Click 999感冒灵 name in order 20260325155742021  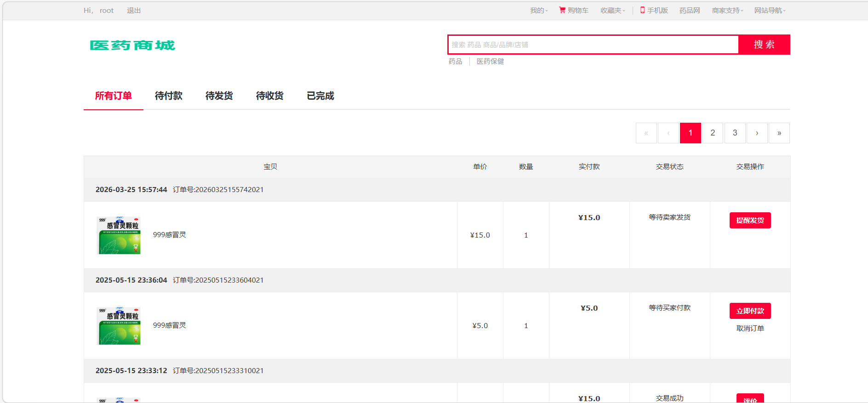[x=170, y=235]
